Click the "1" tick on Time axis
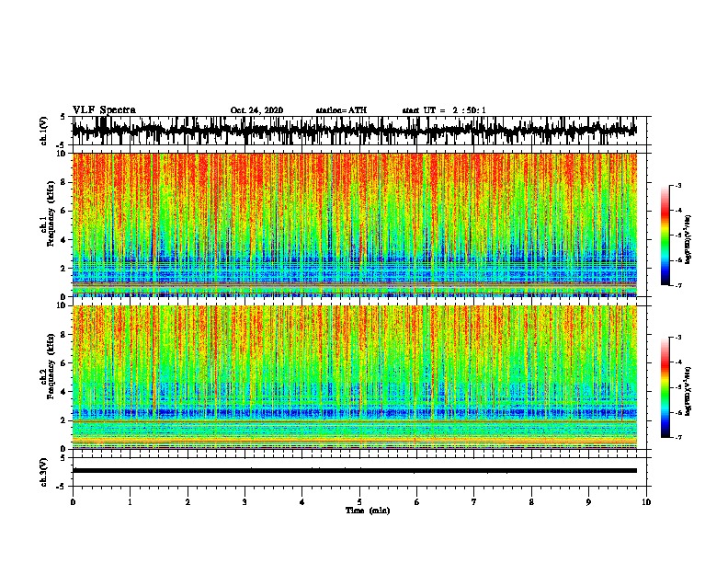Image resolution: width=728 pixels, height=563 pixels. click(130, 502)
